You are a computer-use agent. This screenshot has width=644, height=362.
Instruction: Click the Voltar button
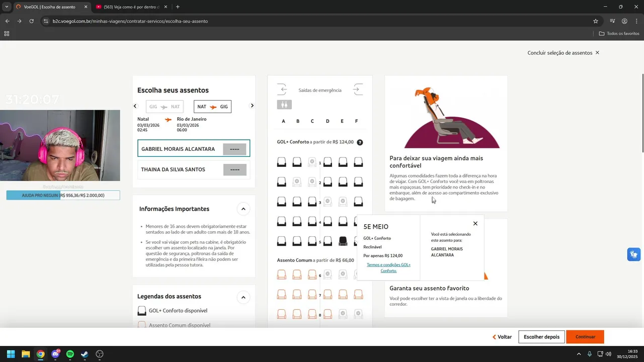[502, 337]
